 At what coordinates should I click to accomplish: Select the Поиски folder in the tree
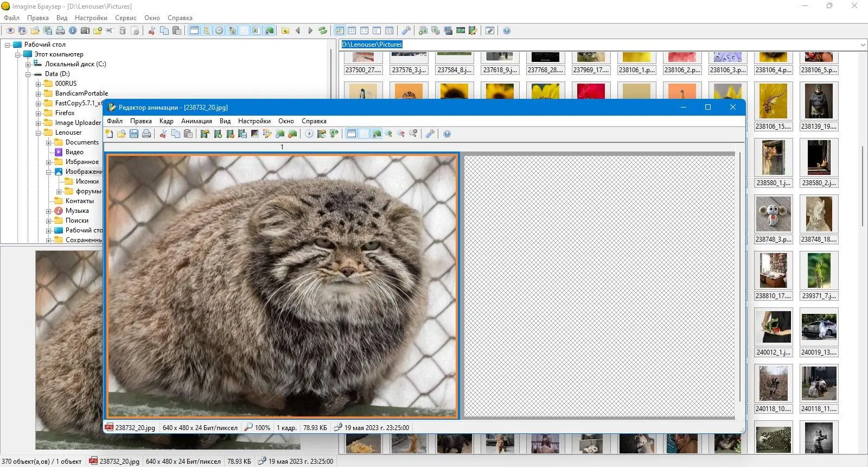(77, 220)
